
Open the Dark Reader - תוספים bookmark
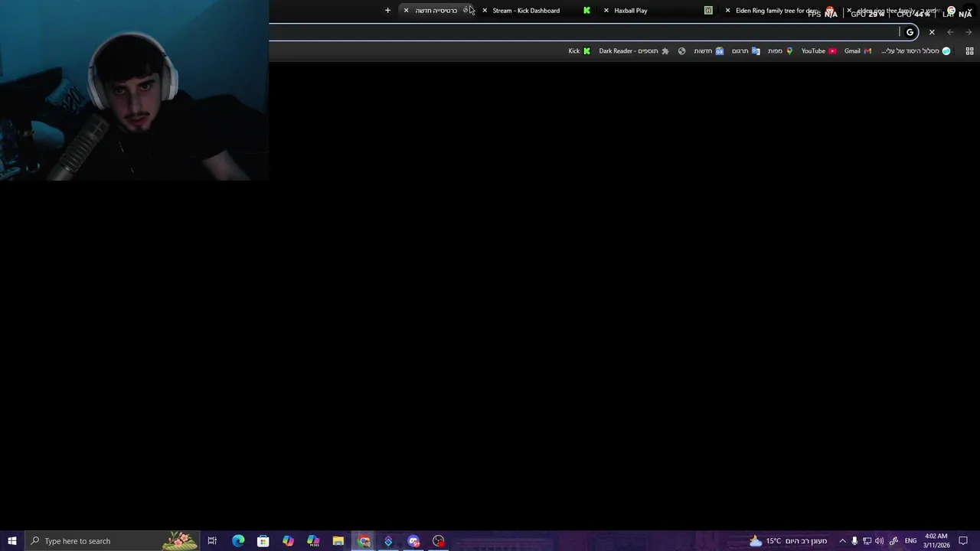tap(634, 51)
